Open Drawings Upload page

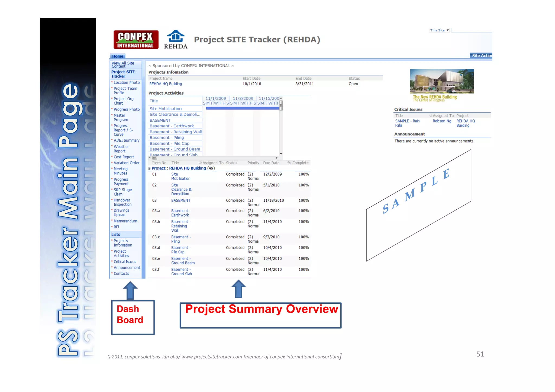coord(121,213)
